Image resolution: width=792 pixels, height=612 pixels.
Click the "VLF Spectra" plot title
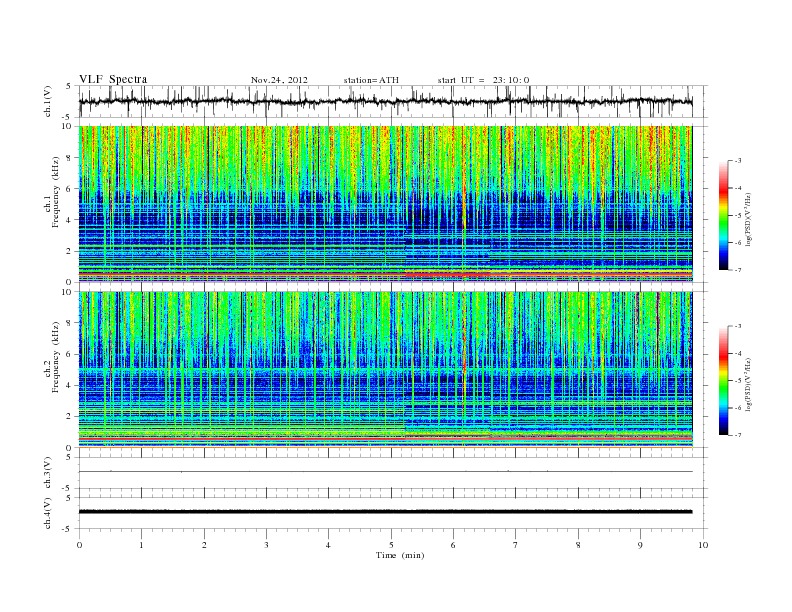click(113, 79)
